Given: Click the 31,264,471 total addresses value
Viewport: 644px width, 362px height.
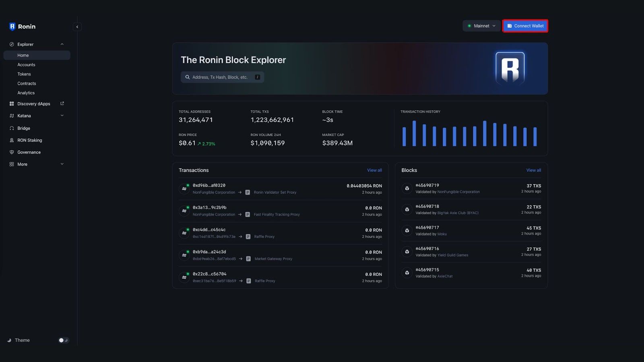Looking at the screenshot, I should point(196,120).
